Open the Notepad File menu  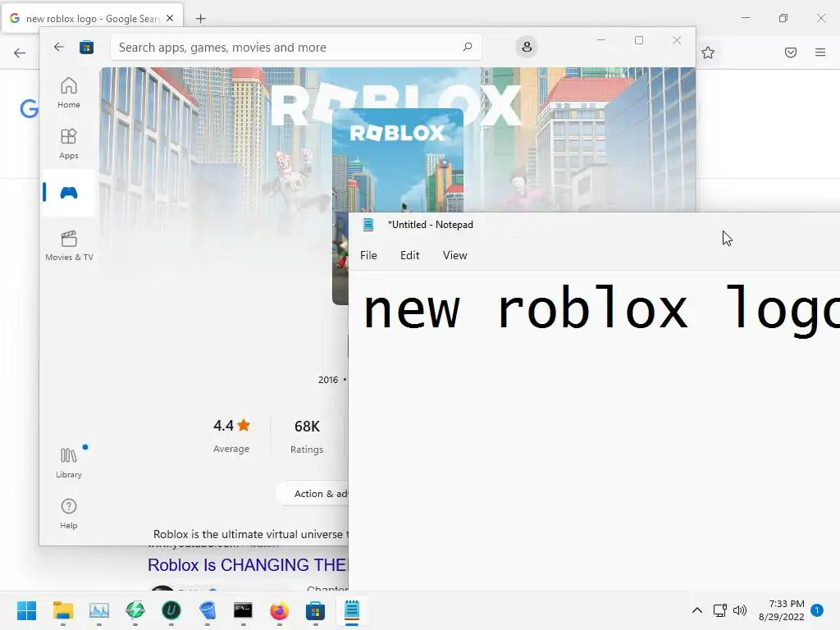pos(368,256)
